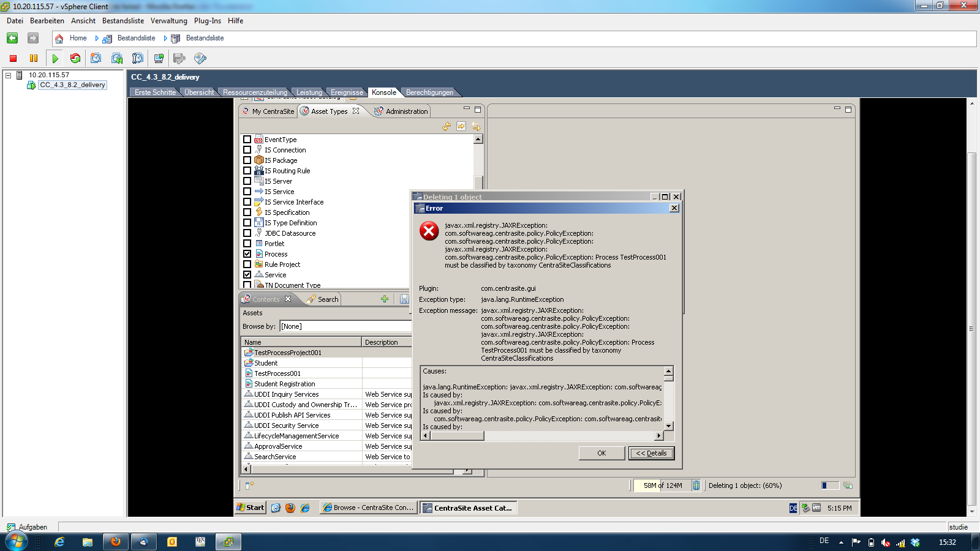
Task: Select TestProcess001 in the assets list
Action: click(x=277, y=373)
